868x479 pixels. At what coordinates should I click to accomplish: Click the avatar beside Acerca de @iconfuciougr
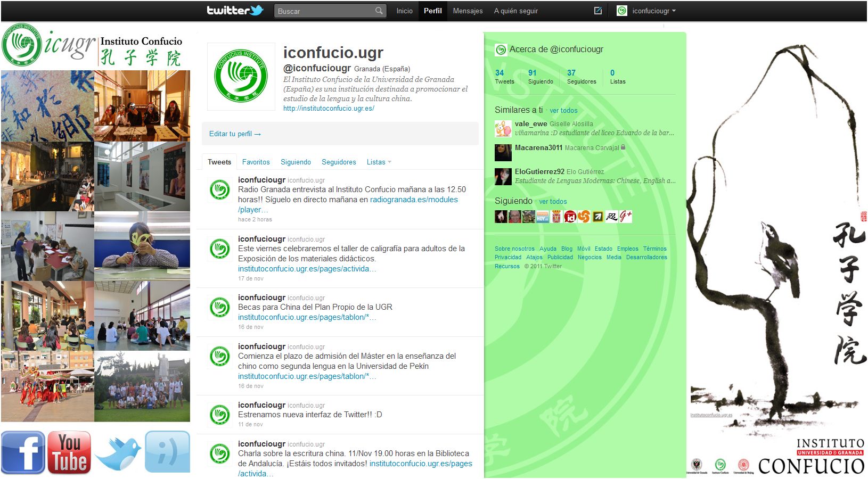501,50
